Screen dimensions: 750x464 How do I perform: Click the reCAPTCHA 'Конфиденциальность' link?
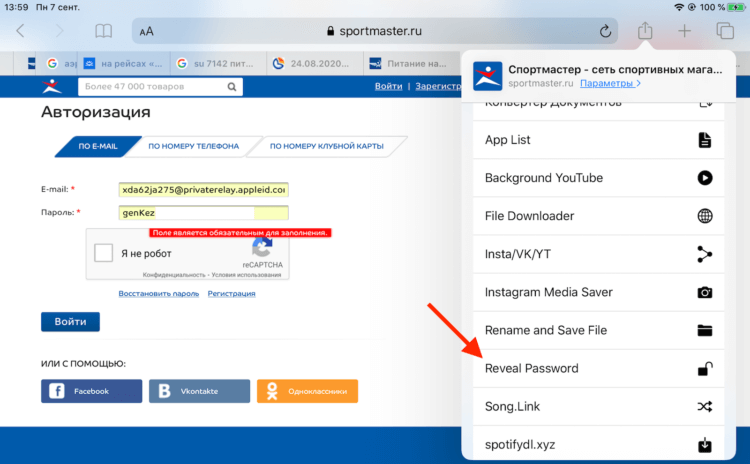pos(174,275)
